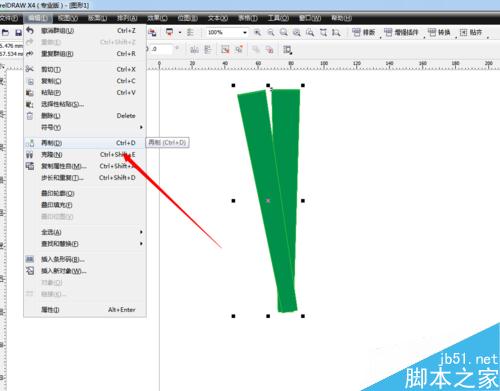Choose 粘贴(P) paste menu entry
500x391 pixels.
[x=85, y=93]
